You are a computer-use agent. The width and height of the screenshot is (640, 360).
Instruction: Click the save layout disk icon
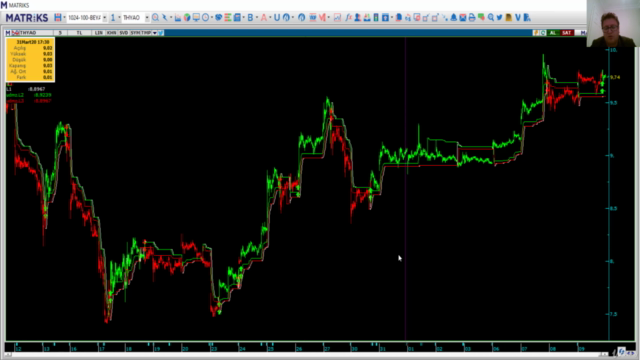tap(58, 18)
